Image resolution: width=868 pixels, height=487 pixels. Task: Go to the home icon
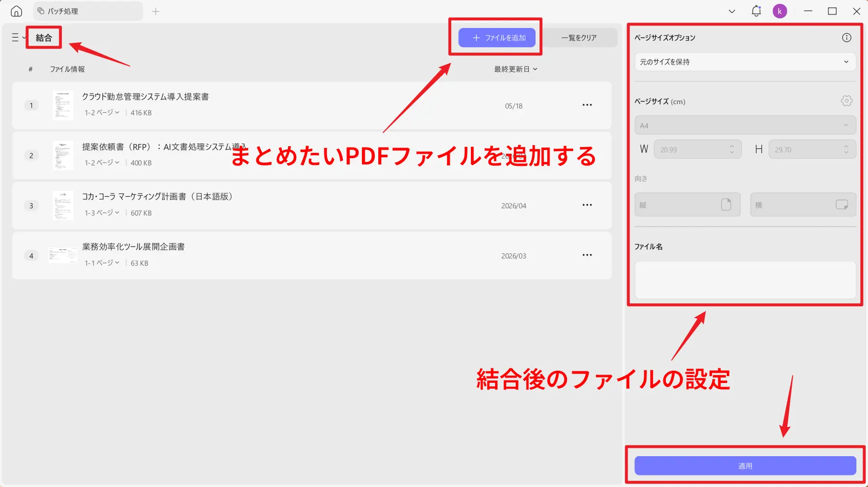tap(16, 11)
